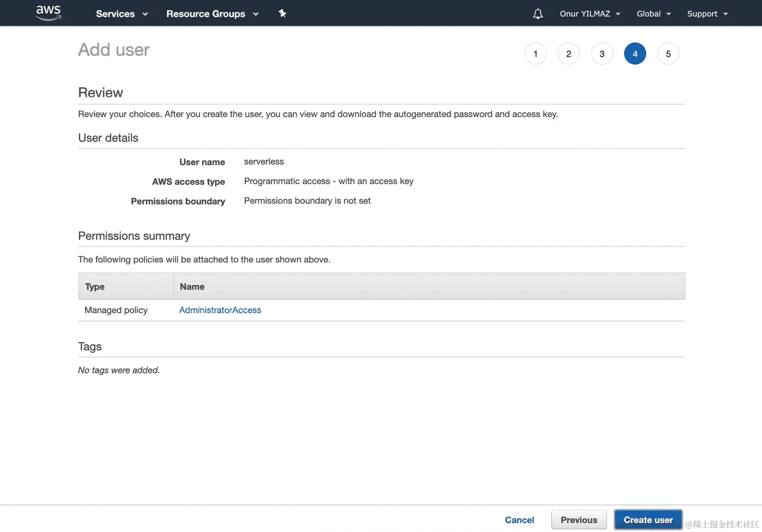Click the AWS logo to return home
The height and width of the screenshot is (532, 762).
(48, 13)
